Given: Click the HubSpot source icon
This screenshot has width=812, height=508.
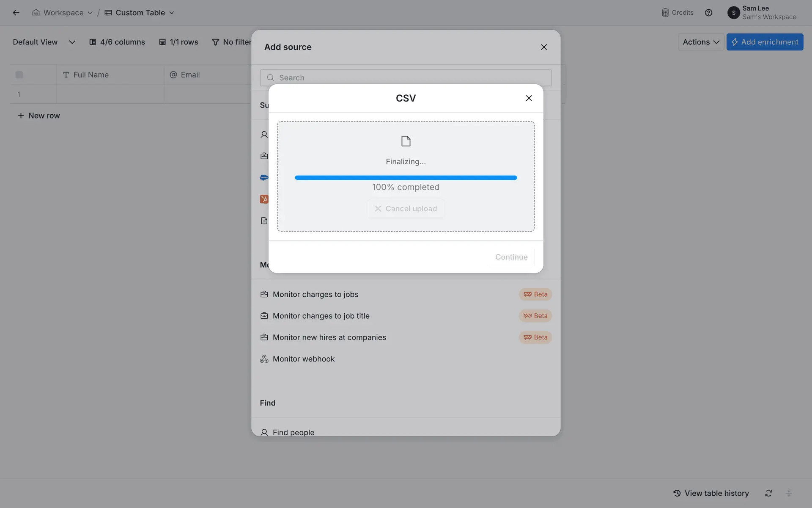Looking at the screenshot, I should 264,199.
